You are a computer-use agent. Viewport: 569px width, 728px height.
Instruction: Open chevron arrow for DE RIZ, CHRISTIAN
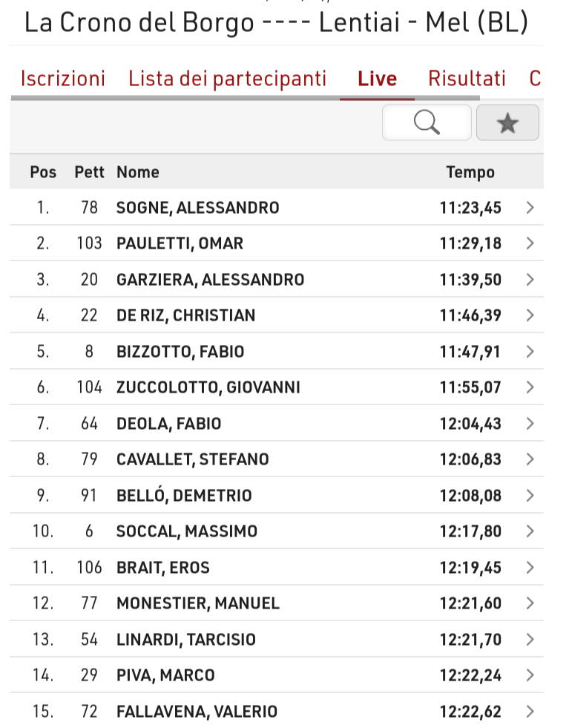click(x=530, y=315)
